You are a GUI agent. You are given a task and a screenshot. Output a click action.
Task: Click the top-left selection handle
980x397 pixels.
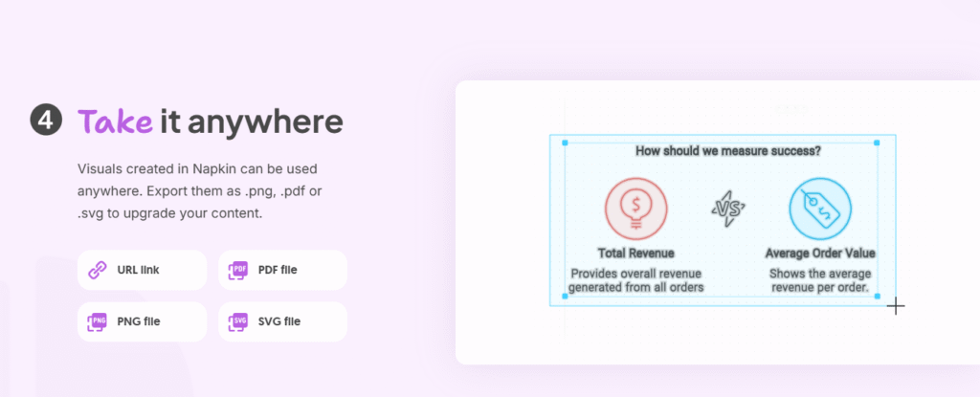click(x=565, y=143)
